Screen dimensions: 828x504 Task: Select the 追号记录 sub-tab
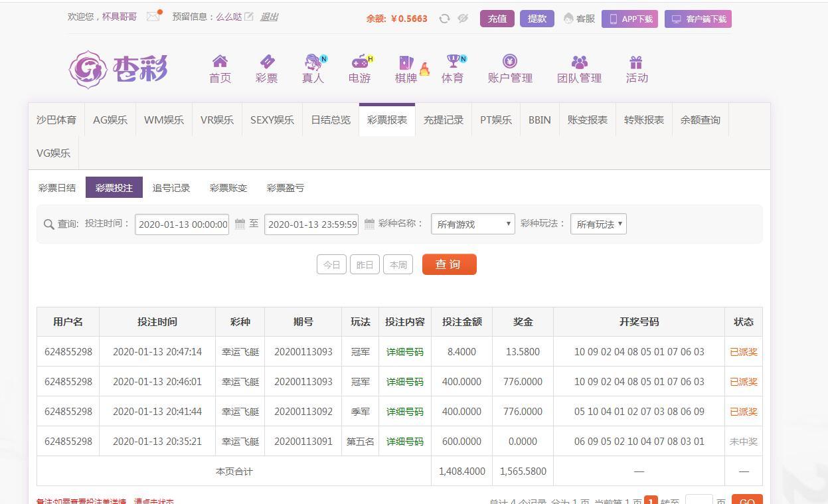pyautogui.click(x=171, y=188)
